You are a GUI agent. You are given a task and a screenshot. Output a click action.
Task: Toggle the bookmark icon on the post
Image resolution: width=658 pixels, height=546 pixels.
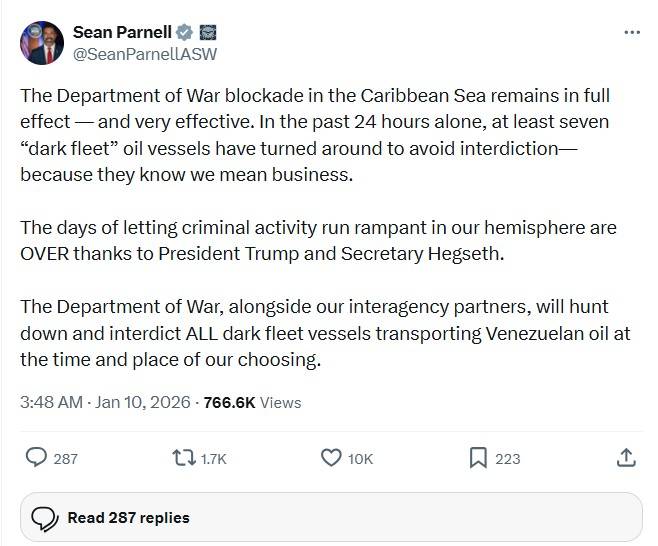(x=478, y=457)
